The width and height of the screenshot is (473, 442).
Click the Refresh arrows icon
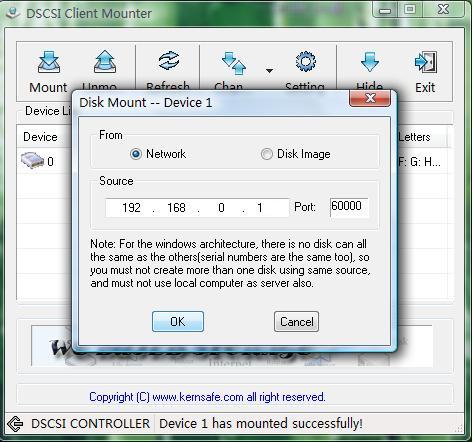[169, 60]
